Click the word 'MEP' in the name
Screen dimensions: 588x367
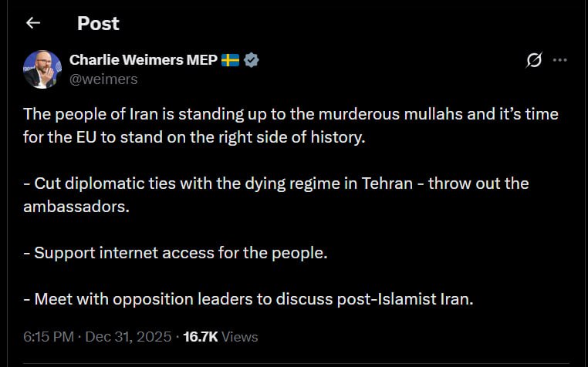pyautogui.click(x=201, y=60)
